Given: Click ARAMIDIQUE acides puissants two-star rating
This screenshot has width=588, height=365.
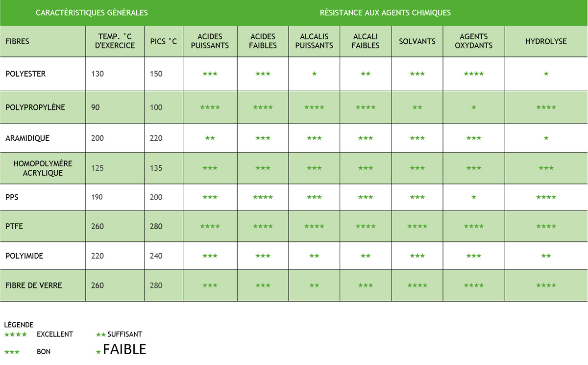Looking at the screenshot, I should click(210, 138).
